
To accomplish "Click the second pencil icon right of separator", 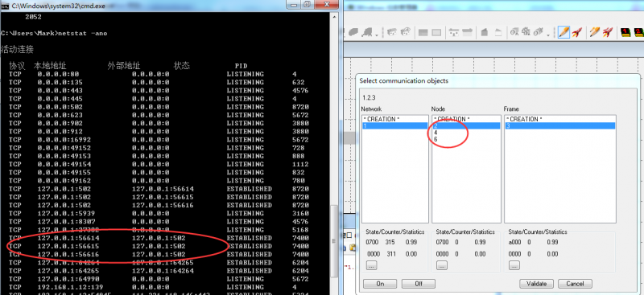I will pyautogui.click(x=594, y=32).
